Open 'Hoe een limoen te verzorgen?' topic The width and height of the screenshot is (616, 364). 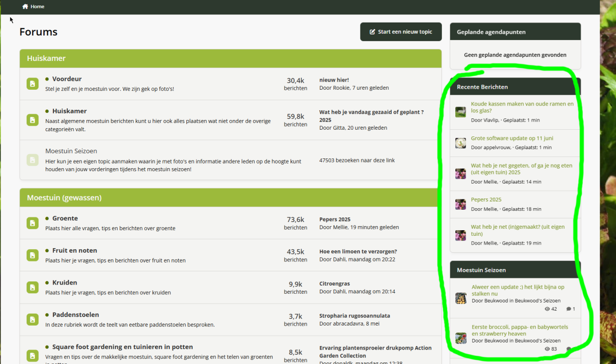(358, 252)
